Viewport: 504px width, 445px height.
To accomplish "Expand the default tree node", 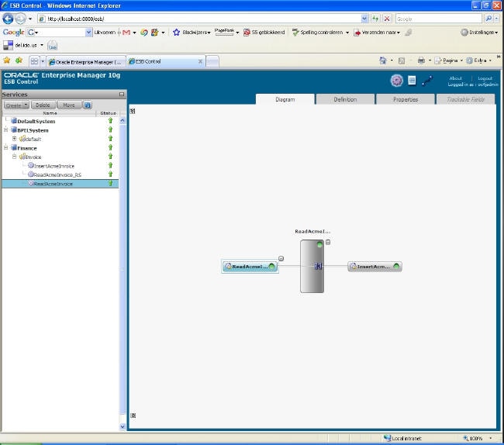I will tap(14, 139).
